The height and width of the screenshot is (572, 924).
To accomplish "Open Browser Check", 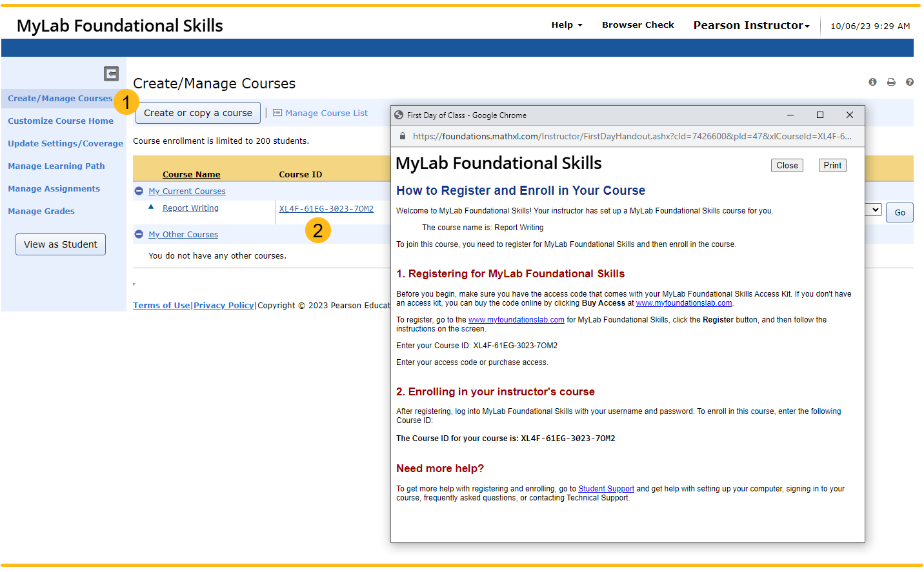I will coord(638,25).
